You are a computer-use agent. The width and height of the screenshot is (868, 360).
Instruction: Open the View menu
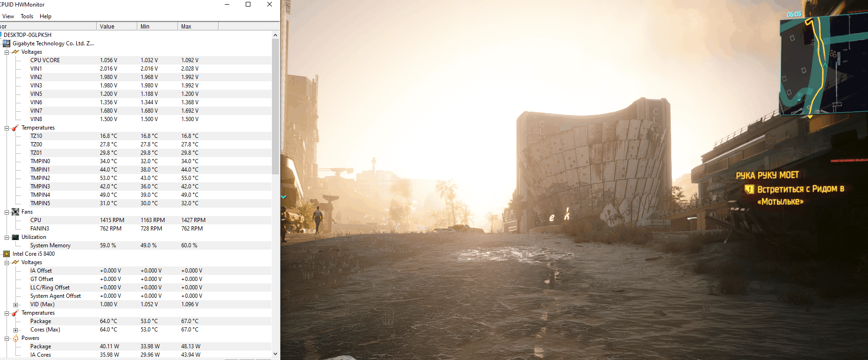(x=8, y=16)
